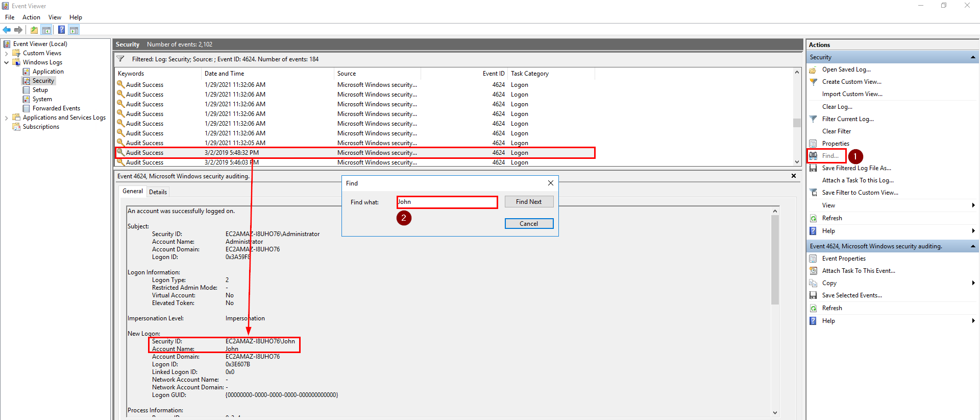Viewport: 980px width, 420px height.
Task: Click the blue Help question-mark toolbar icon
Action: click(x=61, y=30)
